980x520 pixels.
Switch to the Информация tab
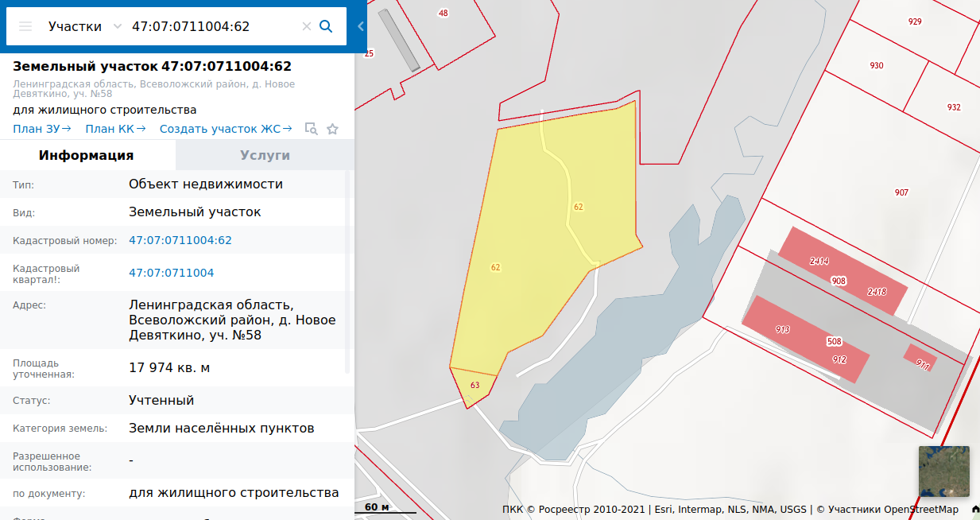tap(87, 155)
